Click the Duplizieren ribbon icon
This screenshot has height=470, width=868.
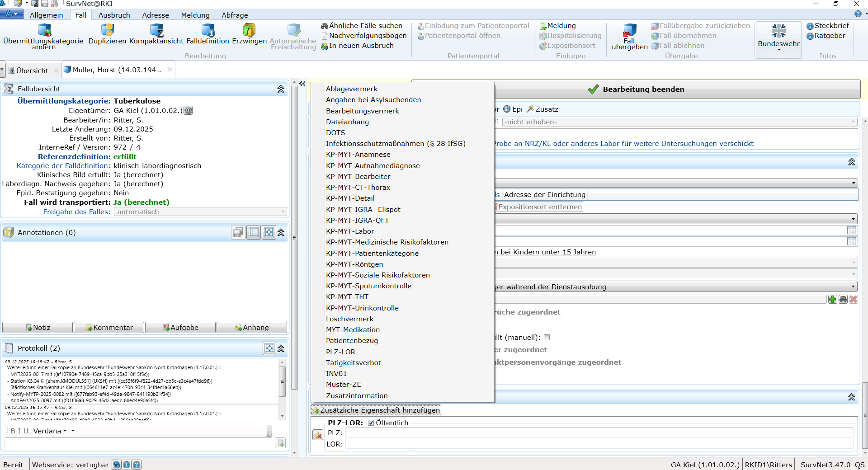[107, 31]
